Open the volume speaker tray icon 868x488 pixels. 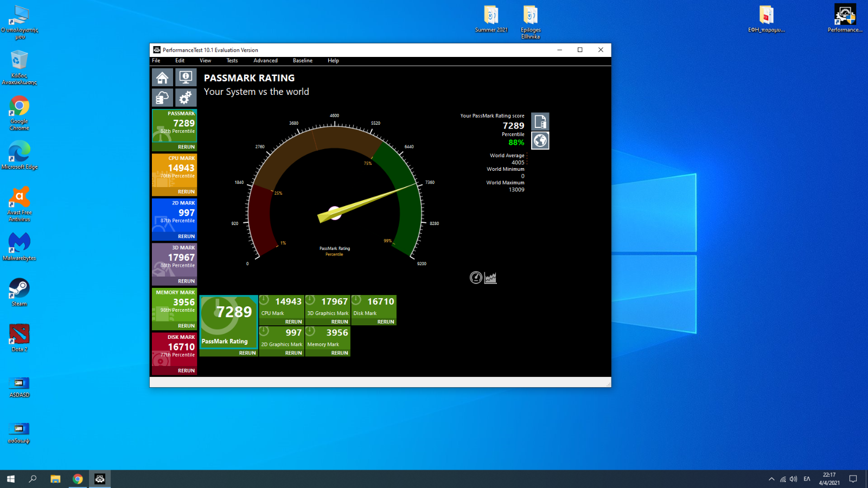click(x=794, y=479)
